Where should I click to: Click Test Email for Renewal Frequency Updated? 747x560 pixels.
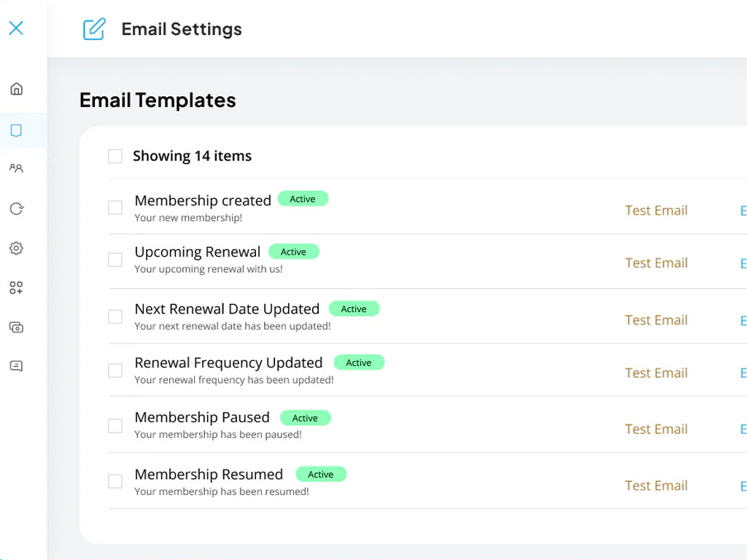656,373
